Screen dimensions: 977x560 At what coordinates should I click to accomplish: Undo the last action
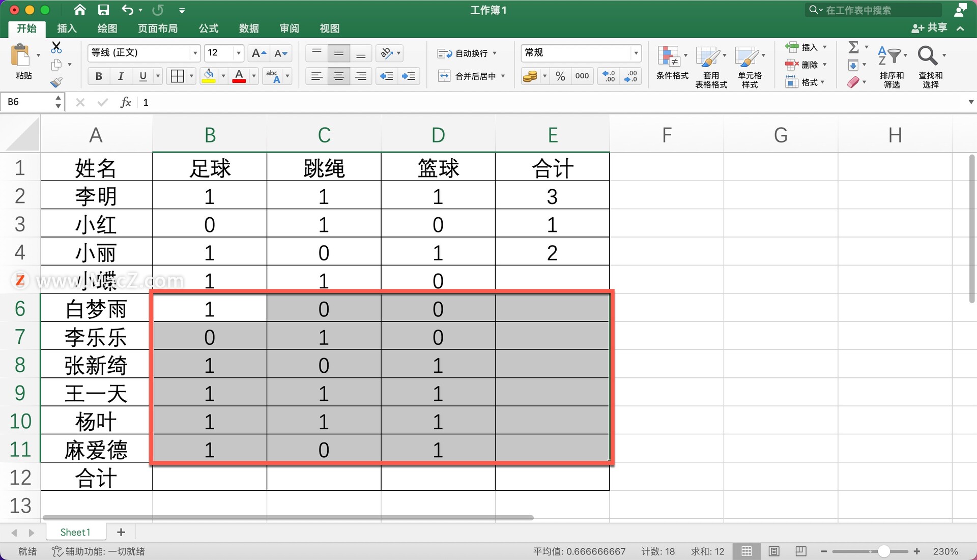pos(127,10)
